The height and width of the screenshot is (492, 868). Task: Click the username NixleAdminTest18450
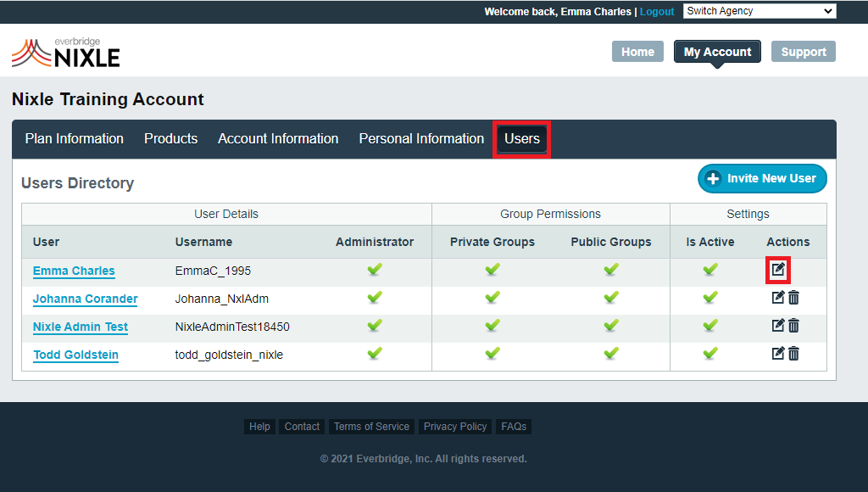pos(232,327)
